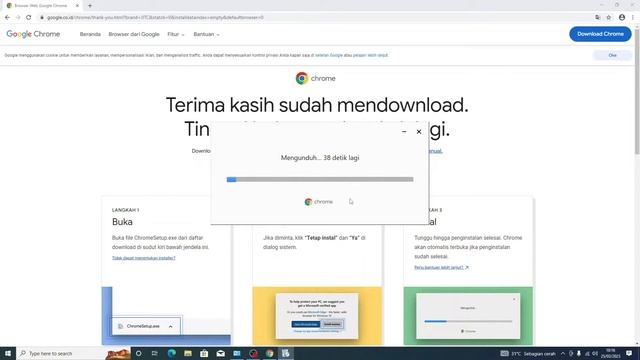Screen dimensions: 640x360
Task: Expand the Bantuan dropdown menu
Action: pos(207,34)
